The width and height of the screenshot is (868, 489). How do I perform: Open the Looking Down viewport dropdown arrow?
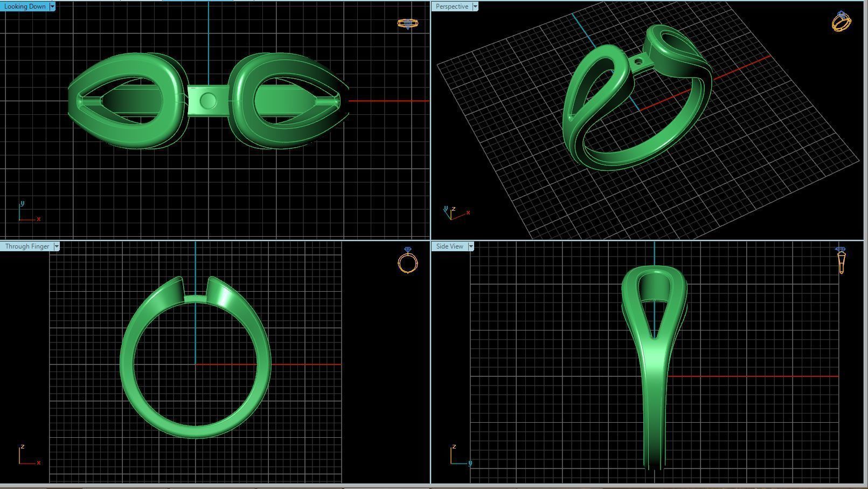click(x=52, y=6)
